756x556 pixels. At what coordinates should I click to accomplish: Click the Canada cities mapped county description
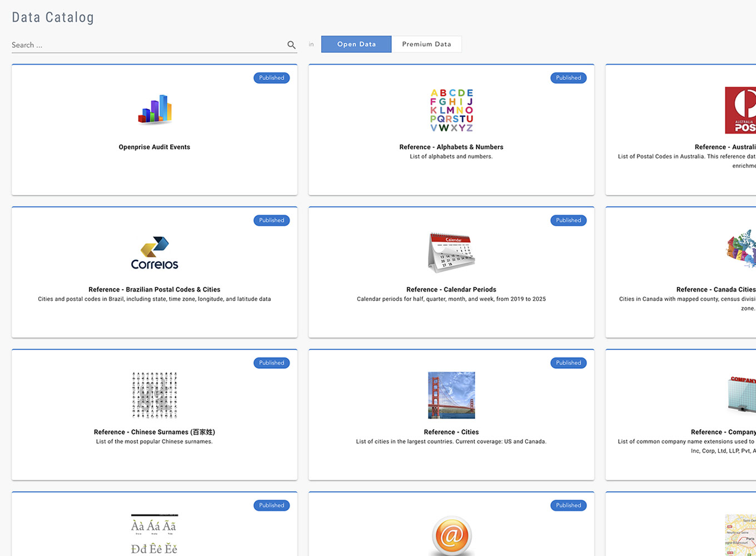pos(688,304)
